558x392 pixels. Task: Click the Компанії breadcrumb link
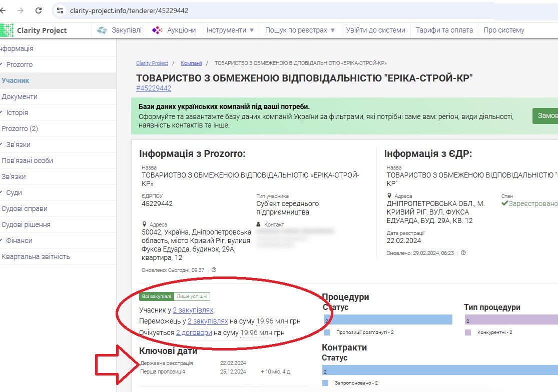[x=191, y=63]
